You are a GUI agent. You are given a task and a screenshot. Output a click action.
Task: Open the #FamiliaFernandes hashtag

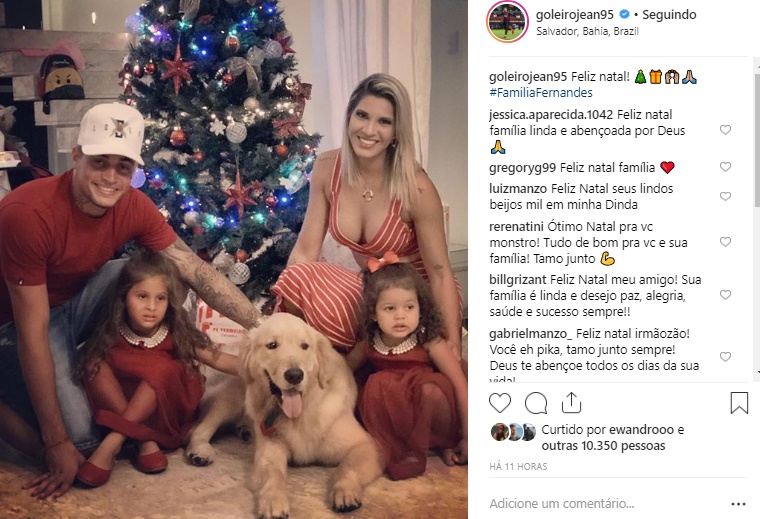click(x=540, y=93)
